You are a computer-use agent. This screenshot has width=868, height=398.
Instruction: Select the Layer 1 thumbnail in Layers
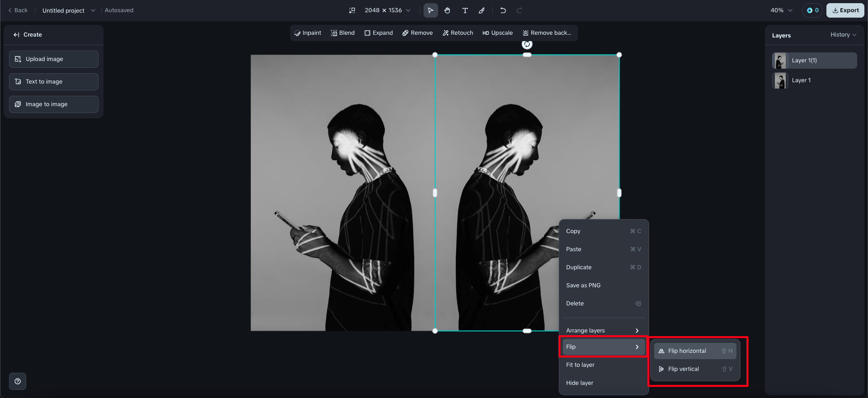780,80
